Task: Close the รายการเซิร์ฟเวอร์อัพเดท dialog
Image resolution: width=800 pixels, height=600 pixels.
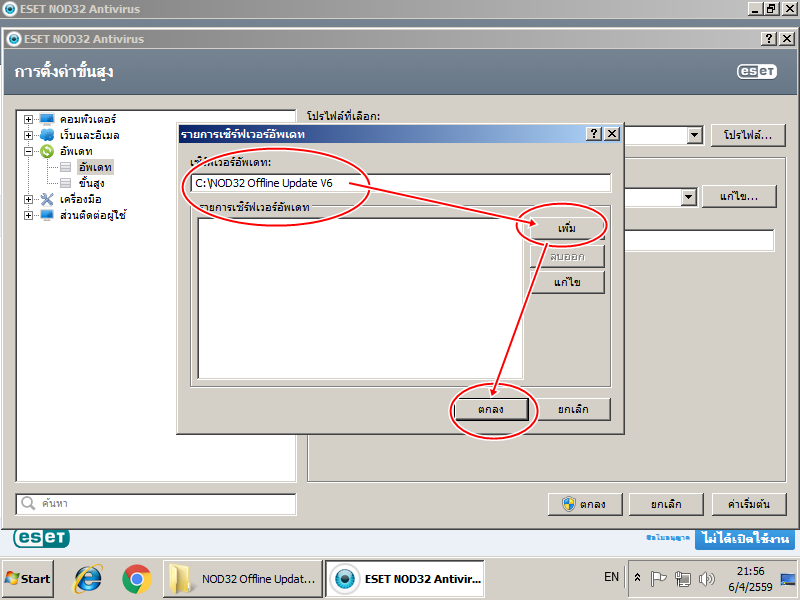Action: click(612, 134)
